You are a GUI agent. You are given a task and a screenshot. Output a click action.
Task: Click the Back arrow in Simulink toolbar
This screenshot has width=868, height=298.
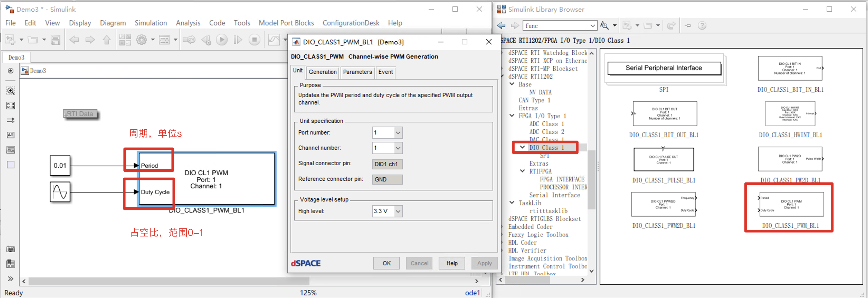74,40
